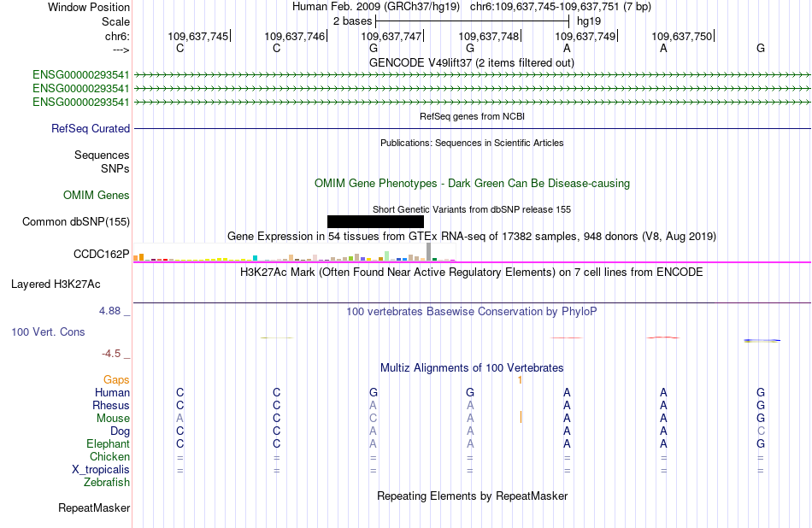Click the 2 bases scale bar
The width and height of the screenshot is (812, 528).
[473, 21]
